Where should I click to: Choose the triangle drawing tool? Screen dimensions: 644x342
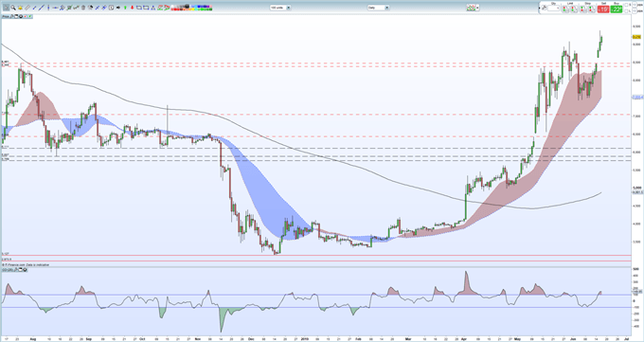[x=153, y=8]
